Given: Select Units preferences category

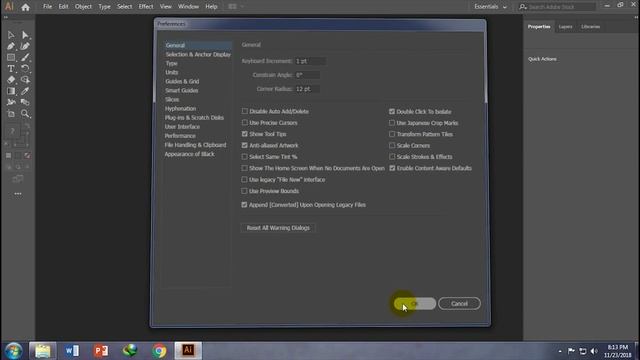Looking at the screenshot, I should [x=172, y=72].
